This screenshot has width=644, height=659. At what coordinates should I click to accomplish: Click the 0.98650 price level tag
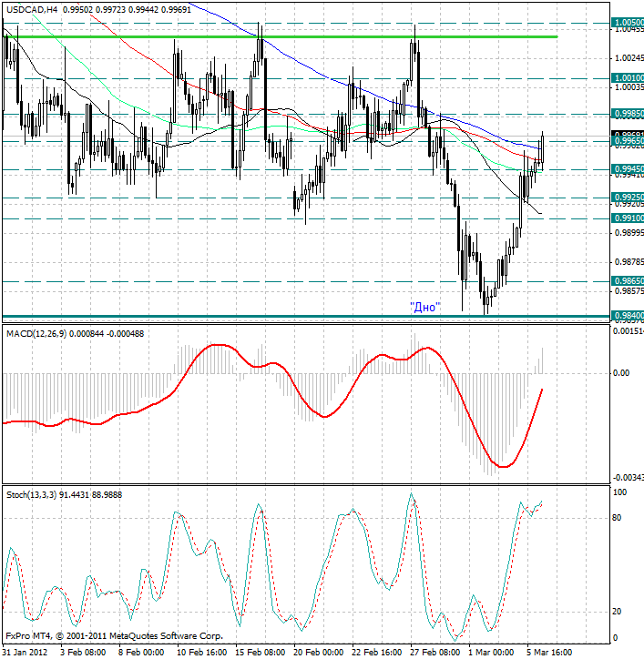click(628, 281)
